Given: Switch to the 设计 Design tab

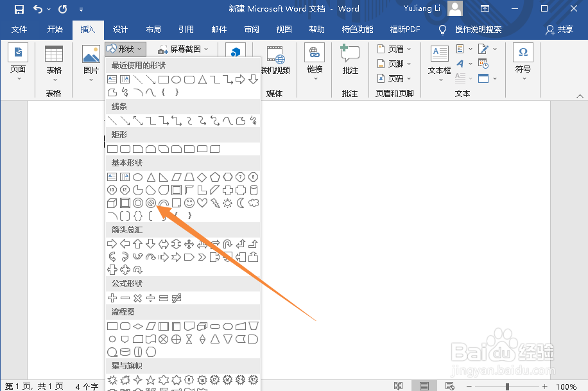Looking at the screenshot, I should pyautogui.click(x=121, y=30).
